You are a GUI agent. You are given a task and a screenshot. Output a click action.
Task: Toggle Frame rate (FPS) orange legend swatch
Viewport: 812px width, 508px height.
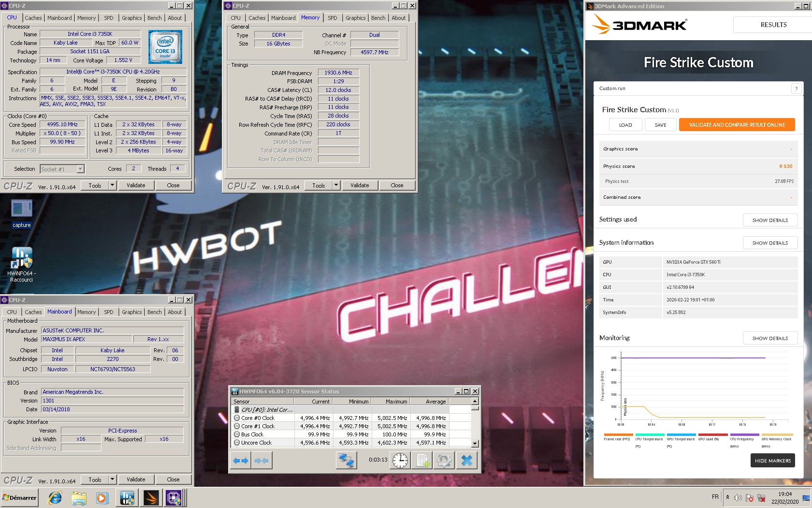click(618, 434)
